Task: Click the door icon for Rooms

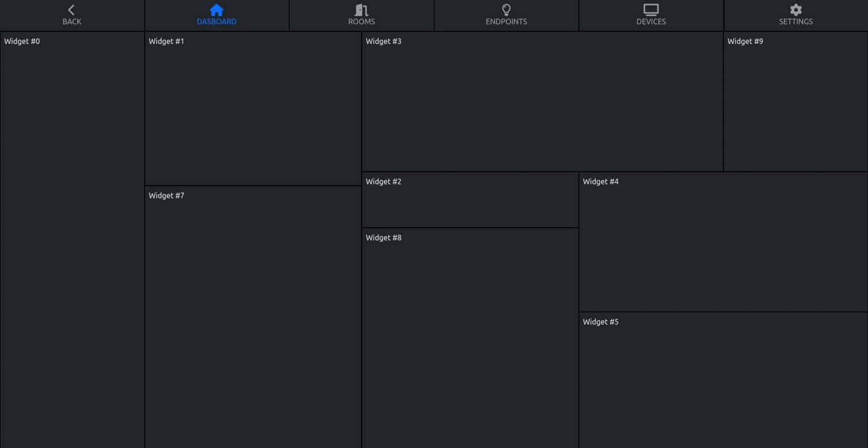Action: tap(361, 10)
